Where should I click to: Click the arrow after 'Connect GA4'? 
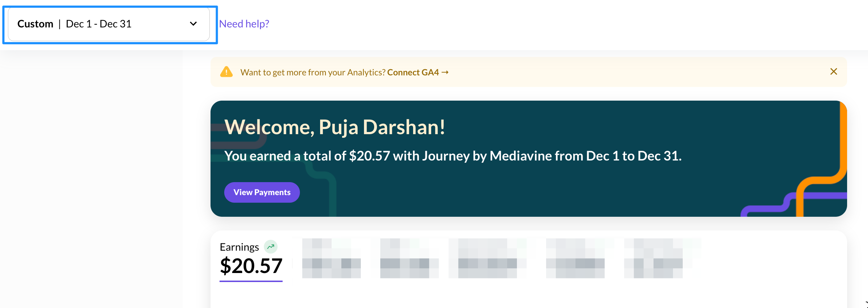coord(445,72)
